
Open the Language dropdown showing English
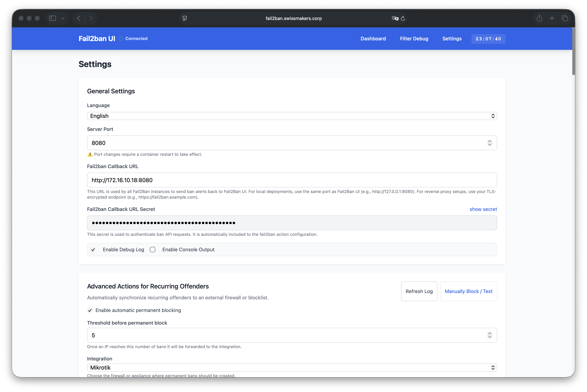(x=292, y=116)
